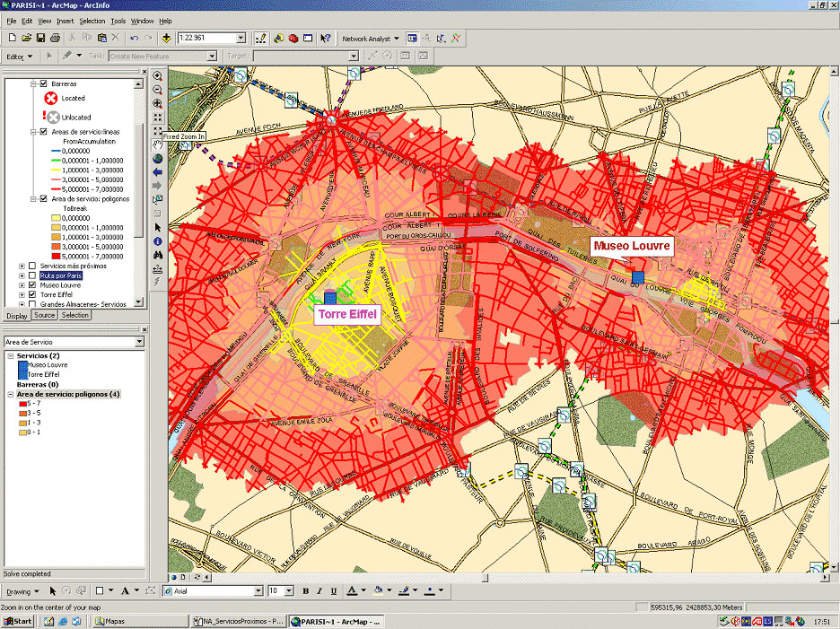Screen dimensions: 840x629
Task: Uncheck the Museo Louvre layer
Action: 32,284
